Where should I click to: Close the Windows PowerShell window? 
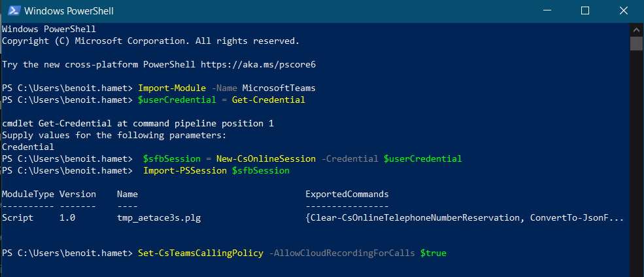[615, 10]
